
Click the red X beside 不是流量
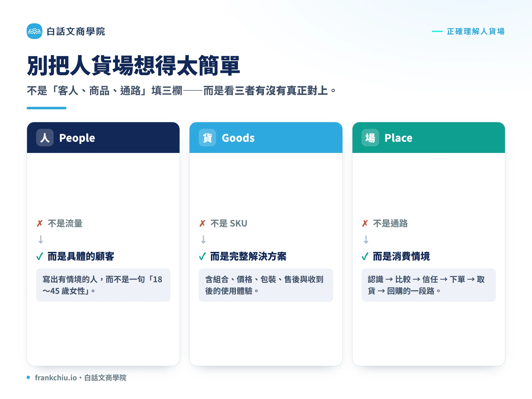[40, 223]
